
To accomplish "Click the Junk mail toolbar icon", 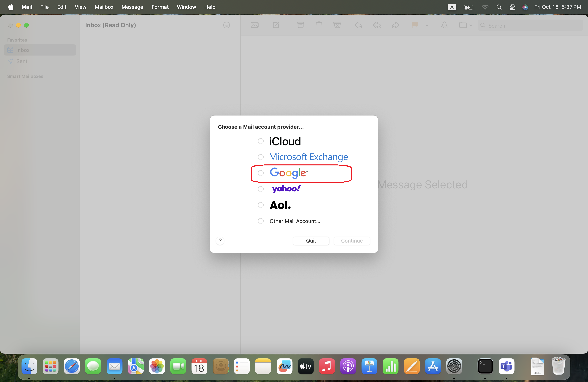I will [337, 25].
